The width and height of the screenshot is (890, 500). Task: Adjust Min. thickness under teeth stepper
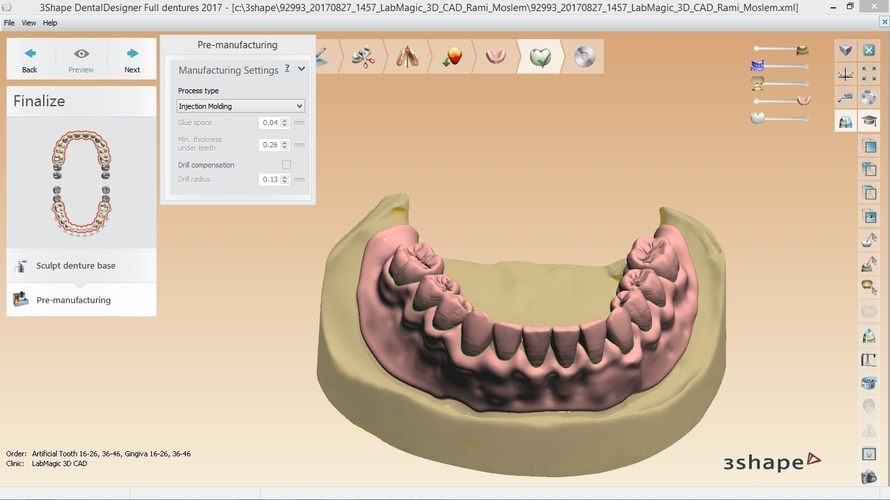[285, 145]
